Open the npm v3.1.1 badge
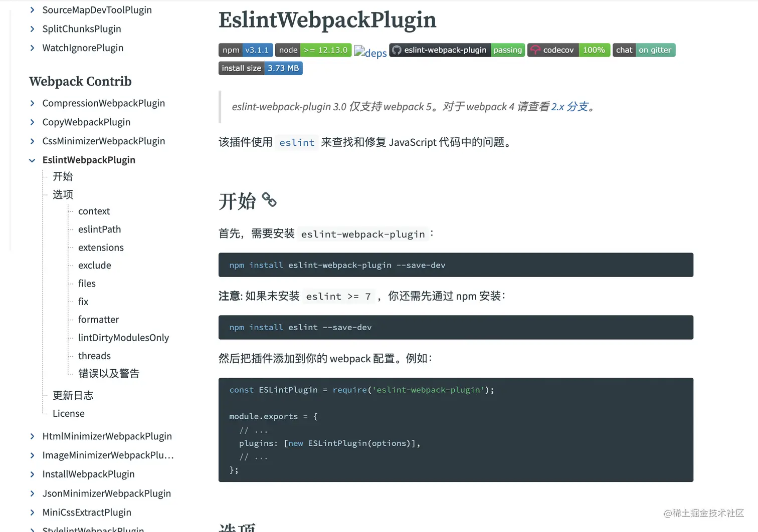The image size is (758, 532). 246,50
